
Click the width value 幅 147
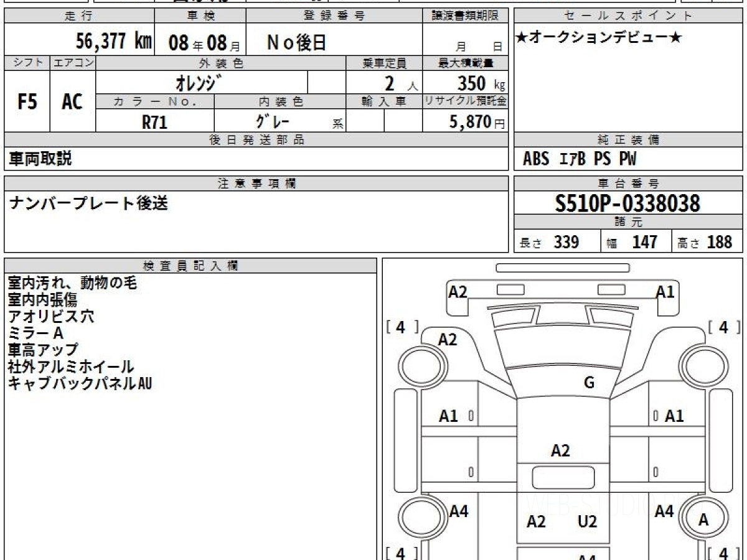tap(632, 242)
